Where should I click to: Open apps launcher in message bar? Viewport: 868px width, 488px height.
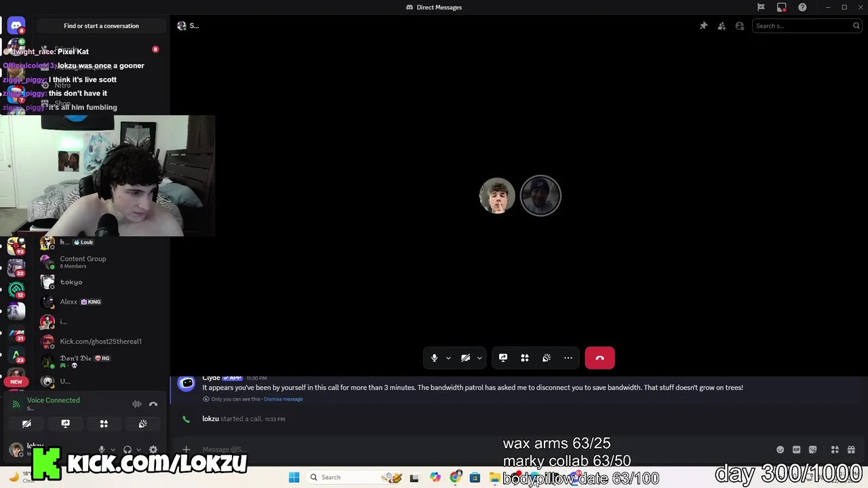[x=835, y=449]
